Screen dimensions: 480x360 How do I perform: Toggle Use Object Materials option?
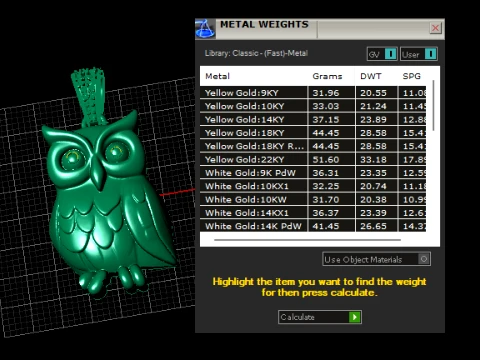376,259
